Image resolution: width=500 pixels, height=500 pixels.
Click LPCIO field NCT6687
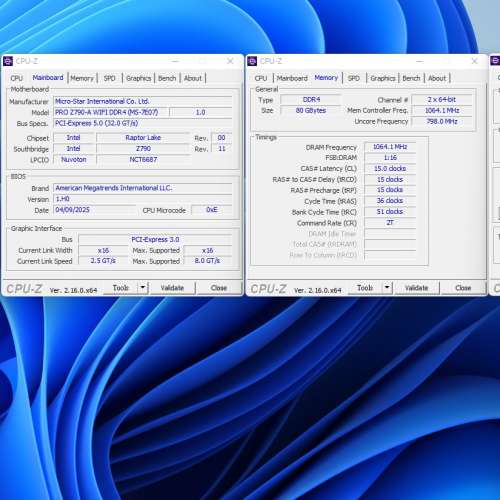click(x=143, y=160)
